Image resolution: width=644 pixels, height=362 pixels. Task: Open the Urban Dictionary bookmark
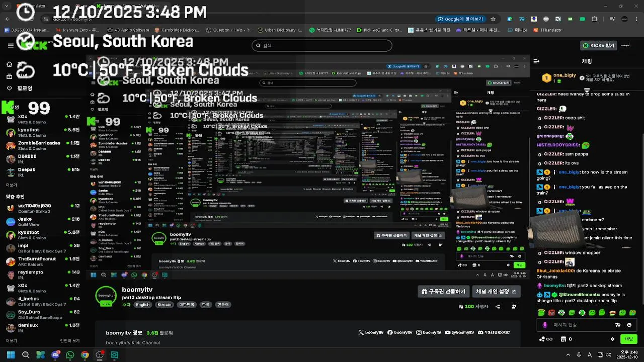[x=280, y=30]
